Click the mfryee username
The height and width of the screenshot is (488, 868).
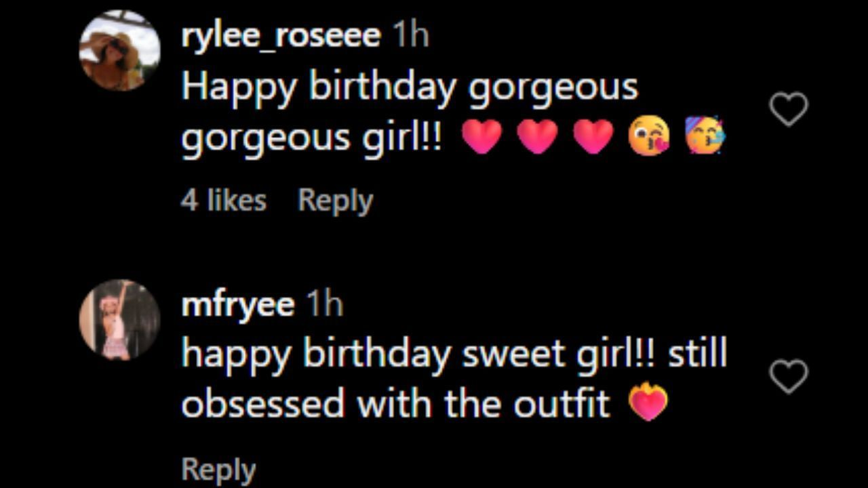[237, 304]
